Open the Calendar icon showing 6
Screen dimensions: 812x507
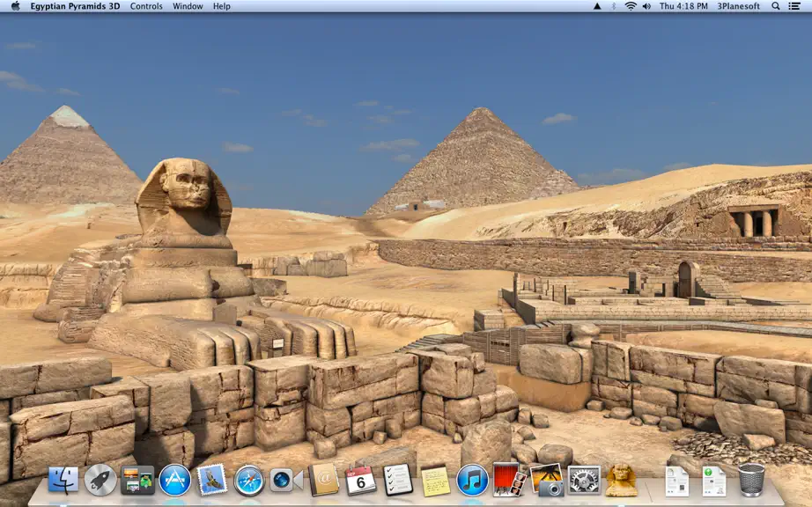pos(360,480)
